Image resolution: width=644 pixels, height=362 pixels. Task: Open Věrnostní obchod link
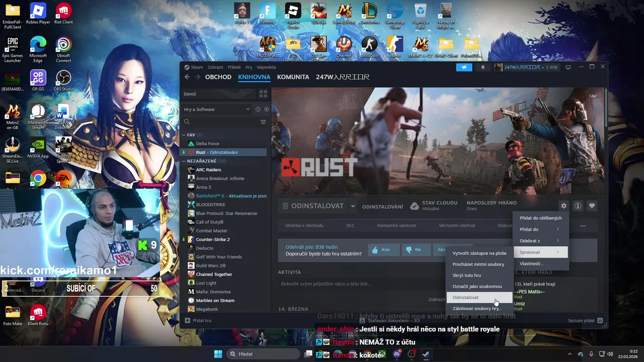pyautogui.click(x=457, y=225)
